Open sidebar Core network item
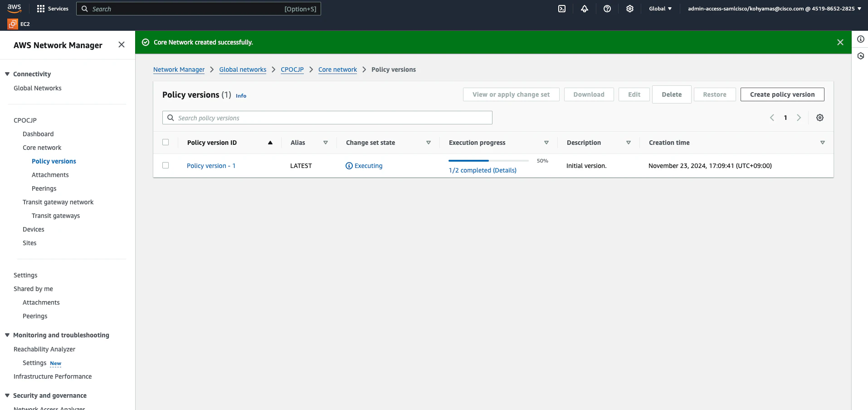This screenshot has height=410, width=868. pos(42,148)
